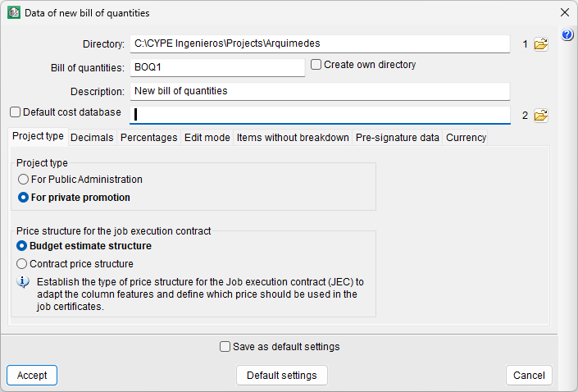This screenshot has height=392, width=578.
Task: Click the application icon in title bar
Action: point(13,13)
